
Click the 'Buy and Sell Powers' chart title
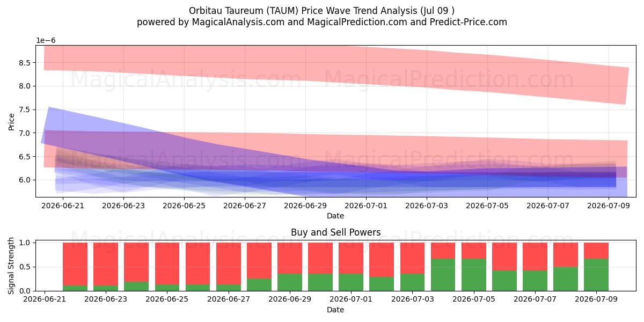[x=335, y=232]
